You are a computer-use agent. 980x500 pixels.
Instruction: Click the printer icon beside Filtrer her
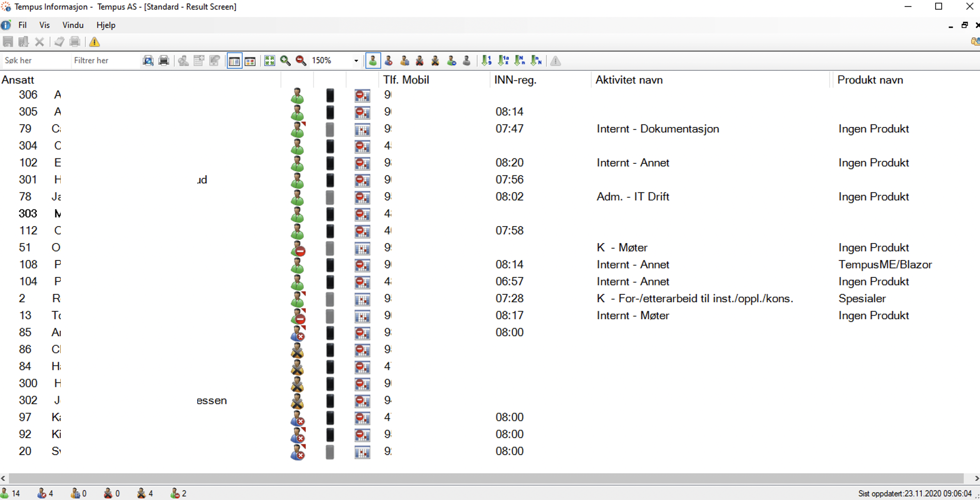tap(163, 61)
